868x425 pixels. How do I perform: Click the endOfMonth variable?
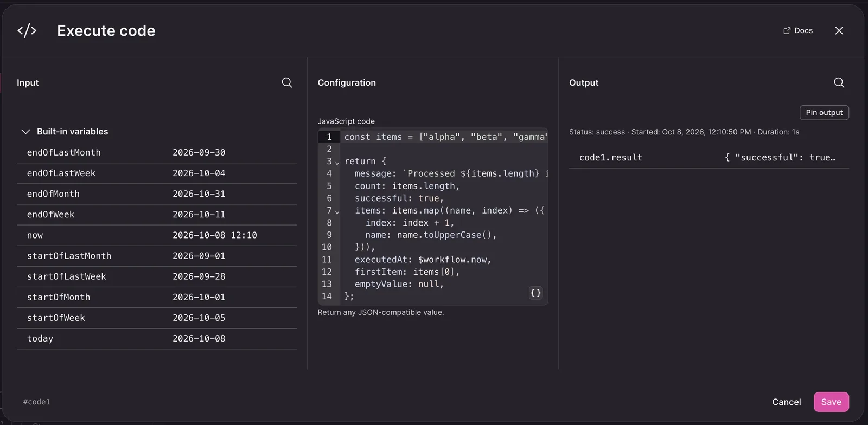coord(157,194)
